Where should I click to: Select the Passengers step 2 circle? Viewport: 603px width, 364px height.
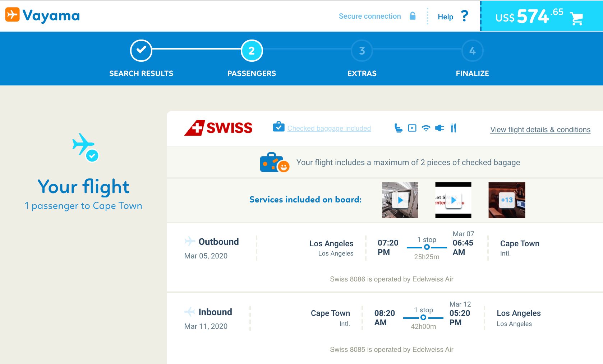click(x=252, y=51)
